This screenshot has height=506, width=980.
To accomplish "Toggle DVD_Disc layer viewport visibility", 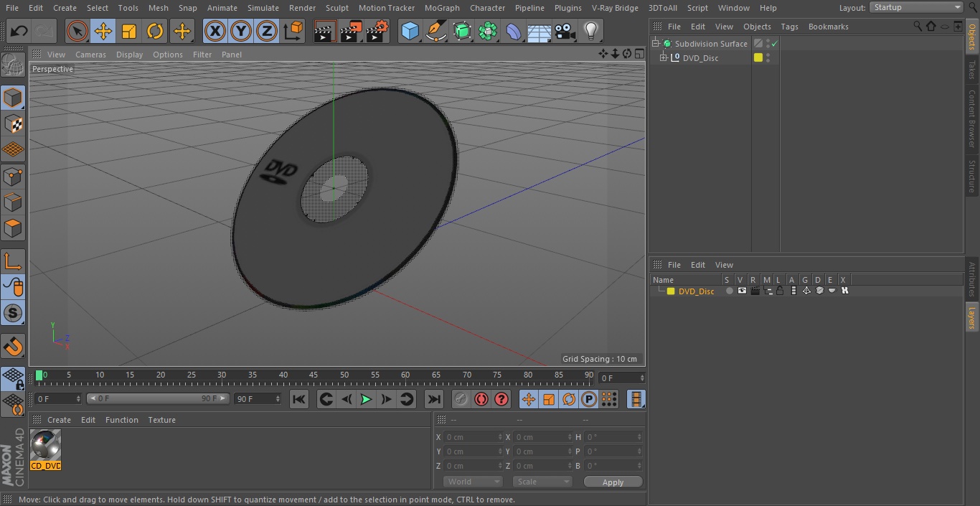I will 742,291.
